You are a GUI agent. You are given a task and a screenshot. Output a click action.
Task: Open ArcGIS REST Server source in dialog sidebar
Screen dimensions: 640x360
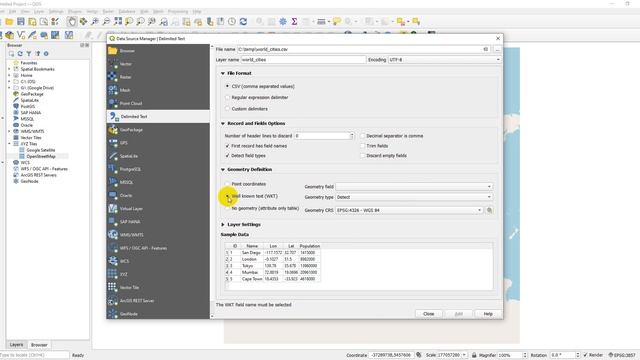[158, 300]
